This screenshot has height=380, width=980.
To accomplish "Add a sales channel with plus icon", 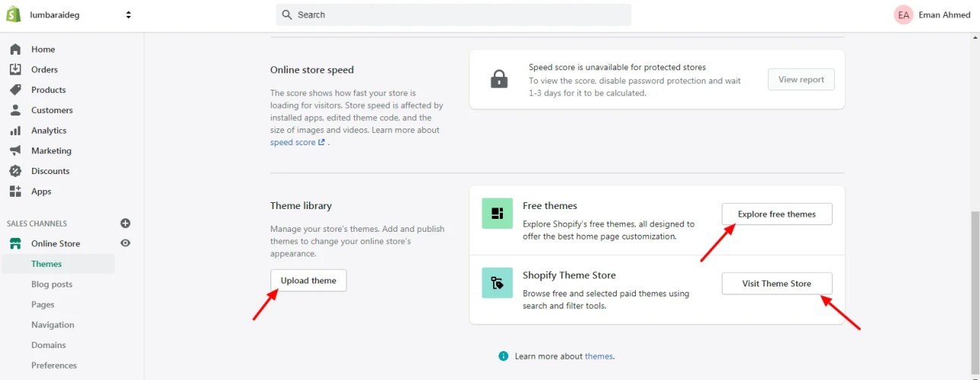I will (x=125, y=223).
